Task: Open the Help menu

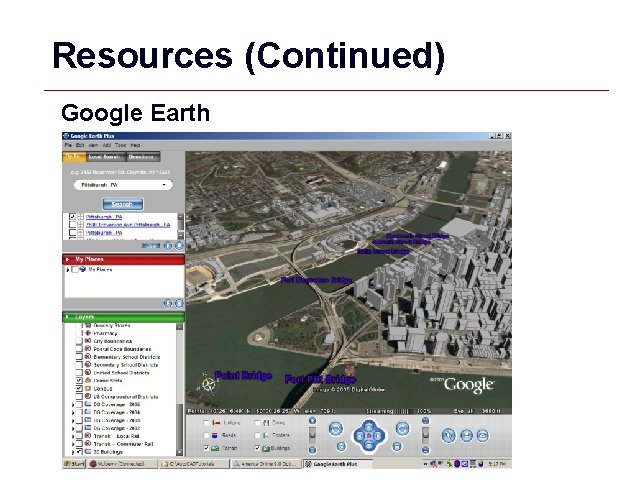Action: tap(135, 145)
